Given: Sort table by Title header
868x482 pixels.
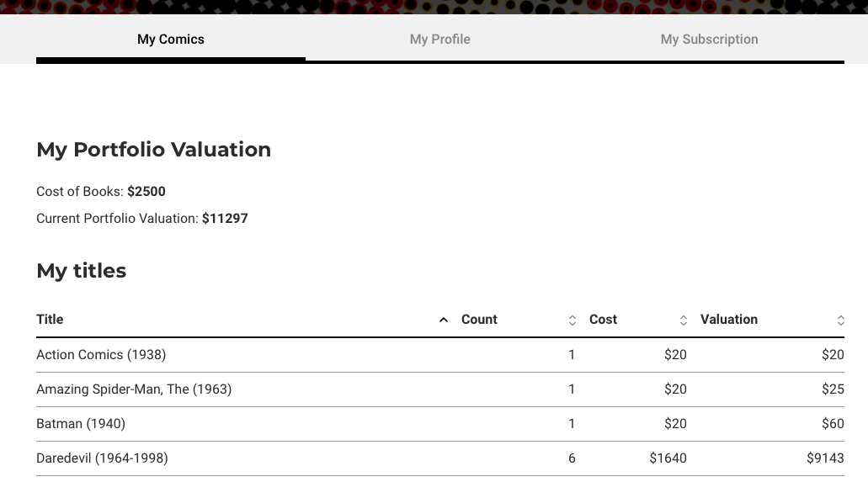Looking at the screenshot, I should (x=50, y=320).
